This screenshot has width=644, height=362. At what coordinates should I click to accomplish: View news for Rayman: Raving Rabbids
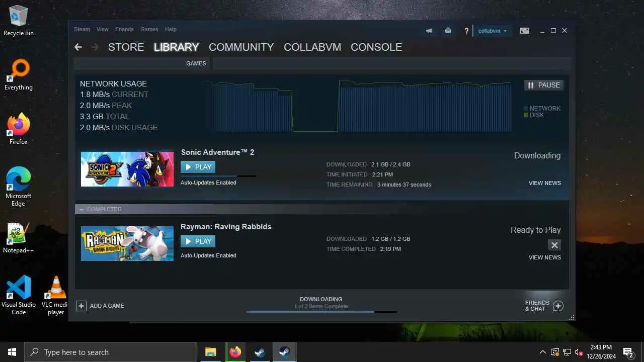coord(544,257)
